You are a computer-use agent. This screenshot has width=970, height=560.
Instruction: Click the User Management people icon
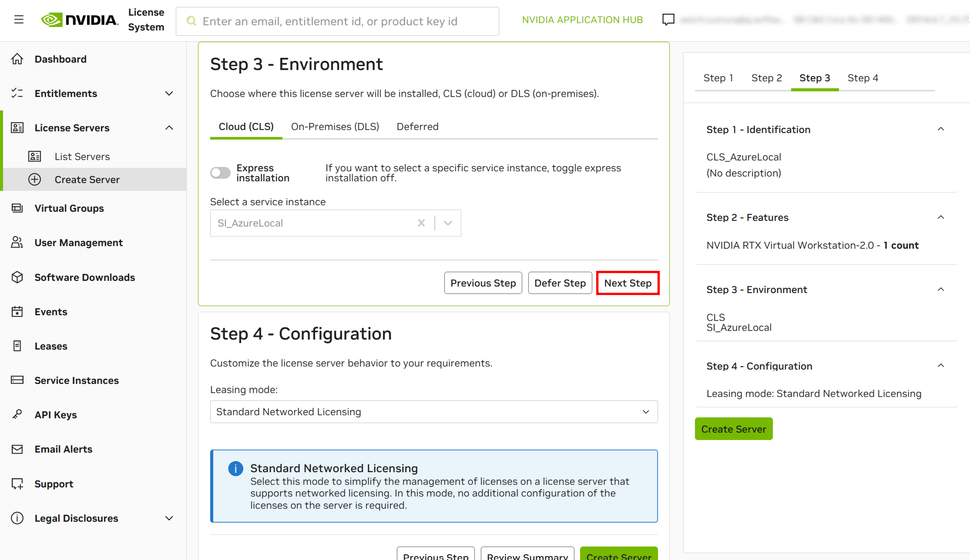click(17, 243)
